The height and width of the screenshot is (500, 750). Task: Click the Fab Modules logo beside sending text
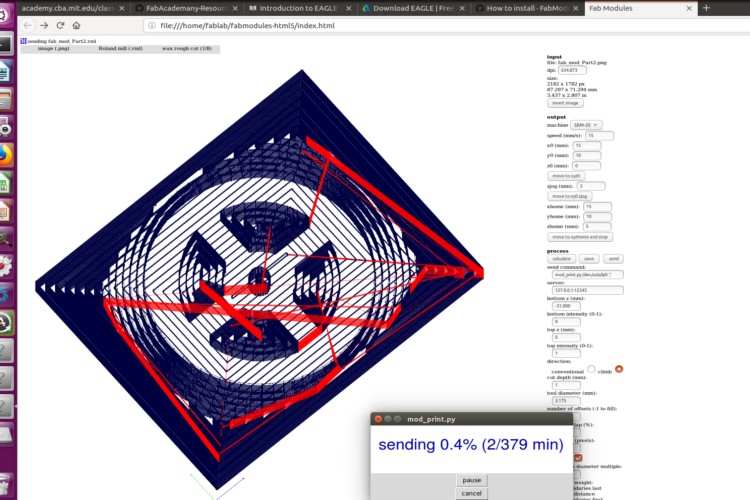click(23, 41)
